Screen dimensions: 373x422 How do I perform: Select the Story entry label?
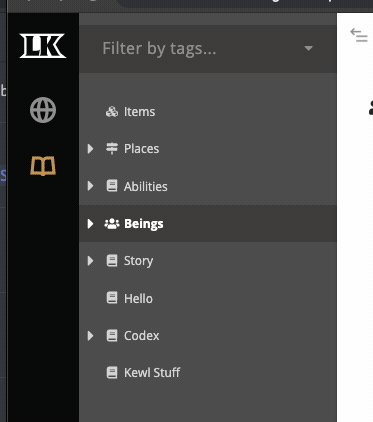(x=139, y=261)
